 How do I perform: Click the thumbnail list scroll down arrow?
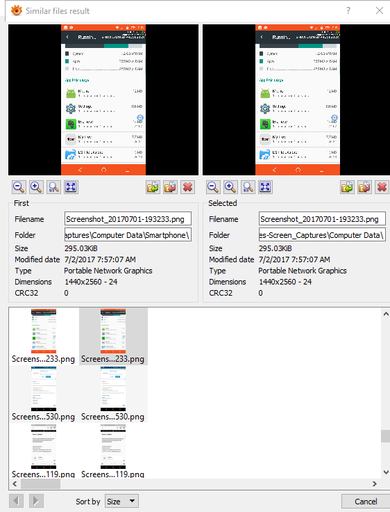(385, 472)
